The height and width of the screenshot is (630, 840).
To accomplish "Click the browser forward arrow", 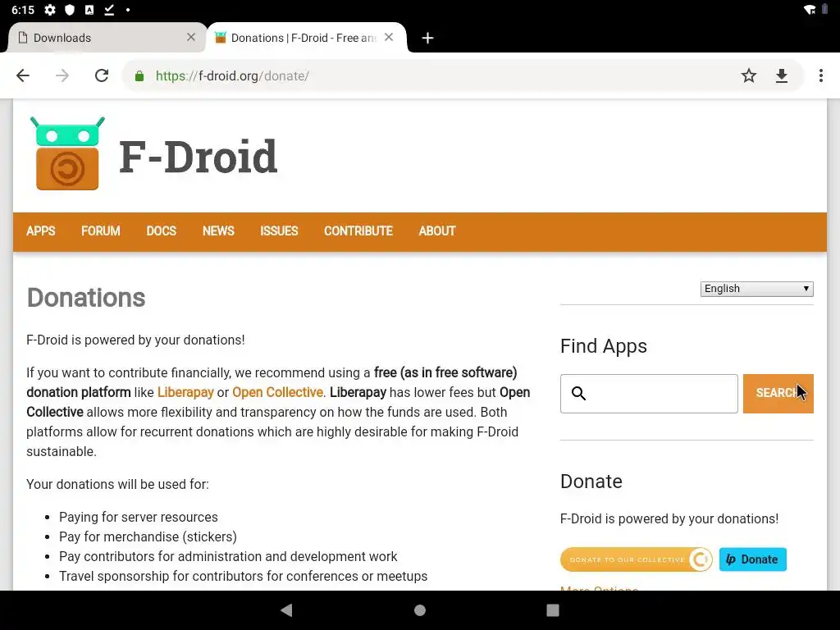I will 62,75.
